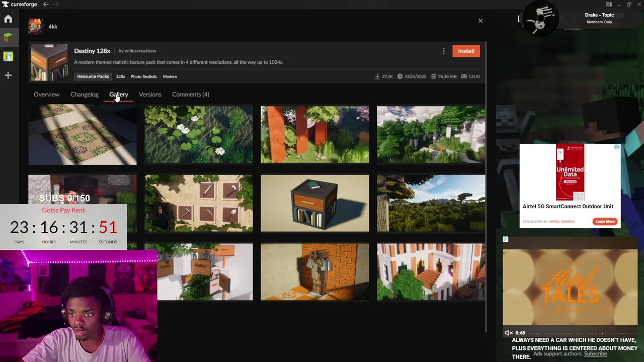644x362 pixels.
Task: Select the 128x category tag
Action: (x=121, y=76)
